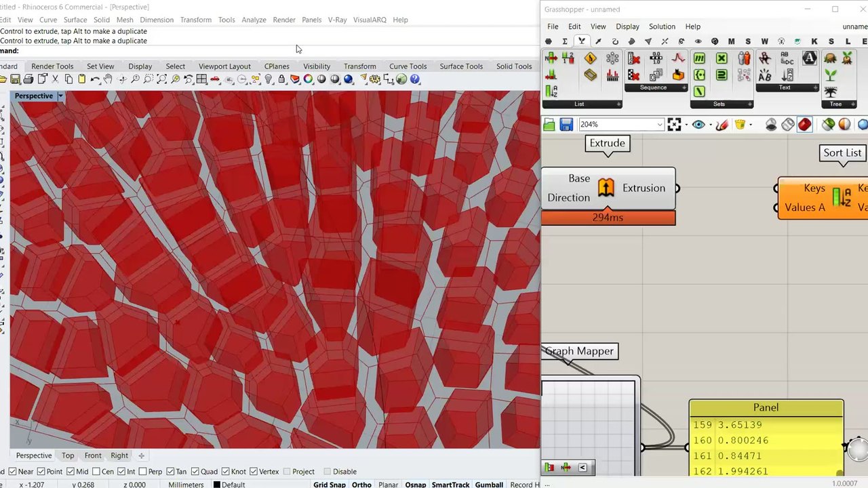Click the Undo arrow icon in Rhino toolbar
868x488 pixels.
point(95,79)
